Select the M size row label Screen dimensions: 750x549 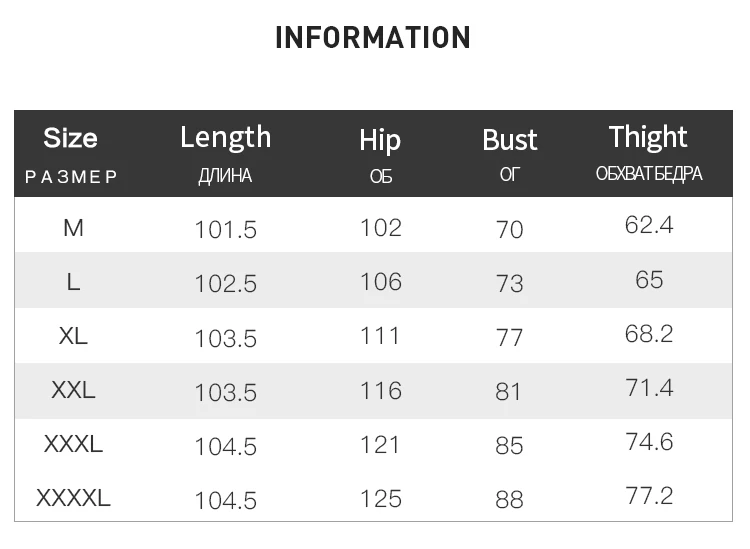[73, 228]
